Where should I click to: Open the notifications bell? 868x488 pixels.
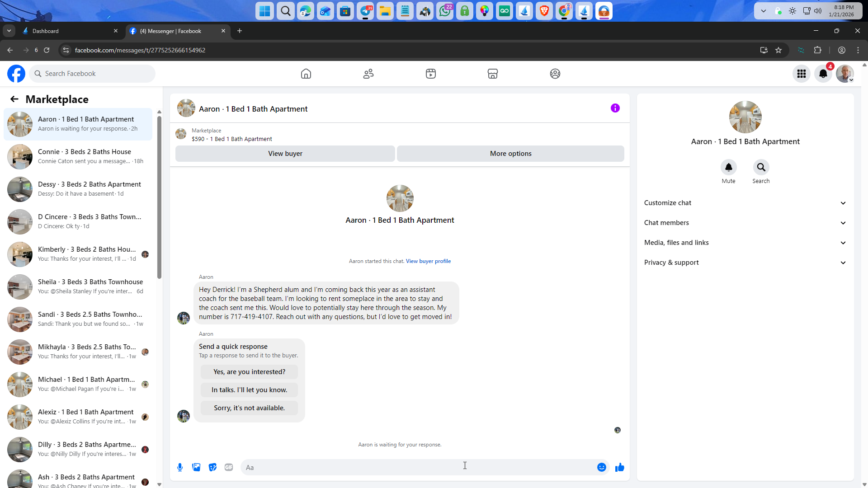pos(823,74)
